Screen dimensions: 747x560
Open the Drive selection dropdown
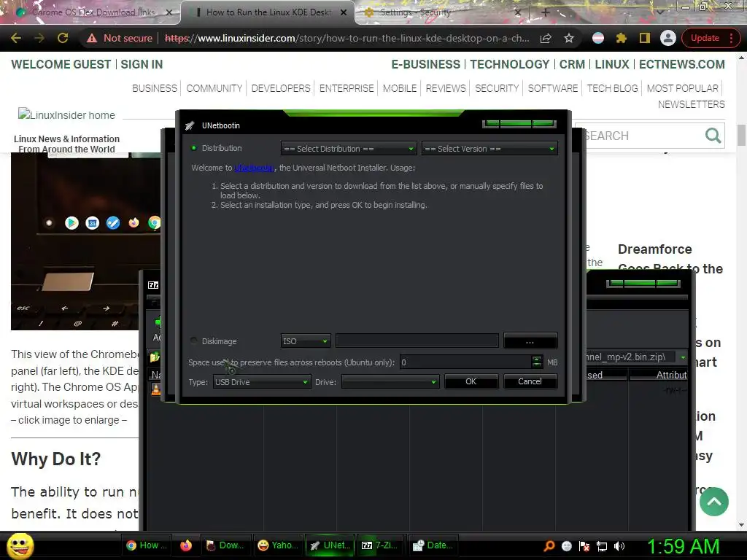tap(390, 382)
